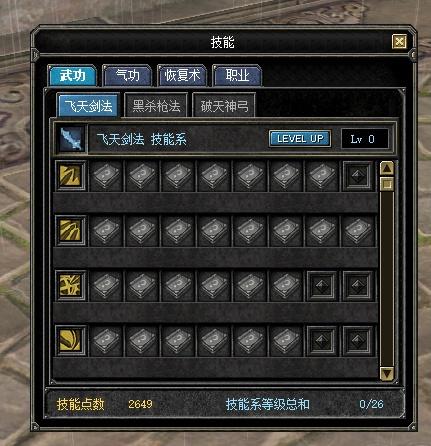
Task: Select the second yellow slash skill icon
Action: (70, 231)
